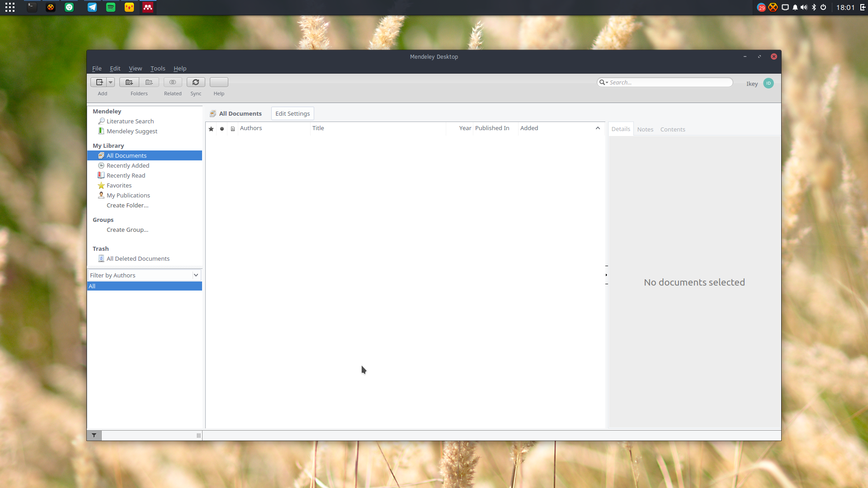The image size is (868, 488).
Task: Click the teal ID profile avatar
Action: coord(768,83)
